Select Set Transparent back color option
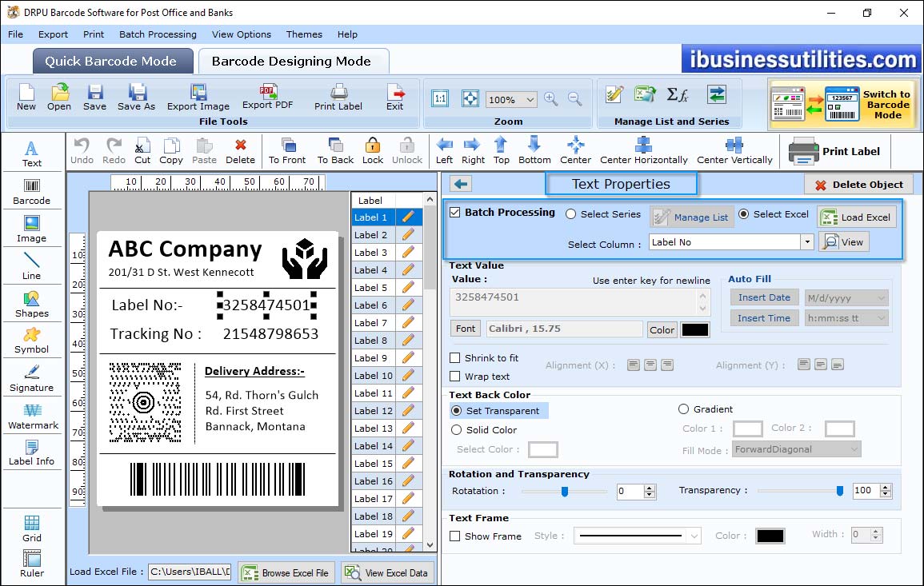The width and height of the screenshot is (924, 586). [x=456, y=410]
